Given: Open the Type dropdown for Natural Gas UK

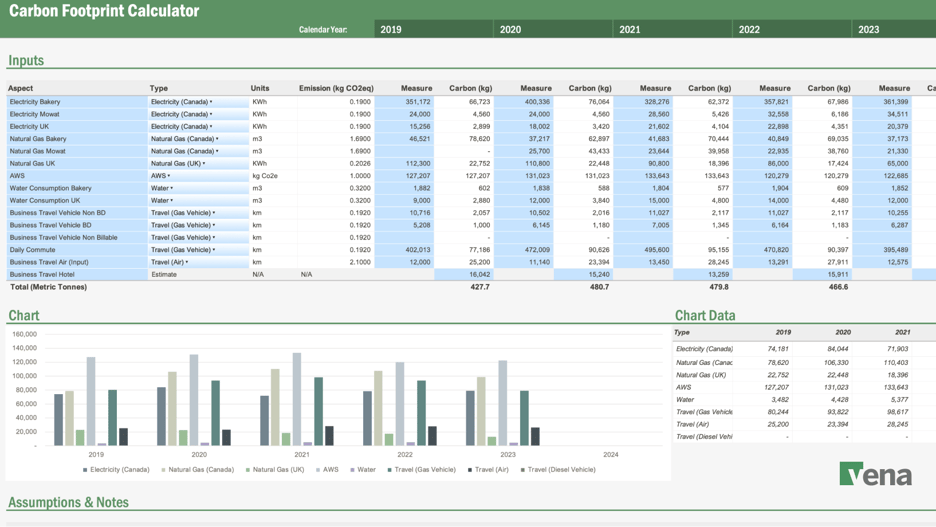Looking at the screenshot, I should pos(204,164).
